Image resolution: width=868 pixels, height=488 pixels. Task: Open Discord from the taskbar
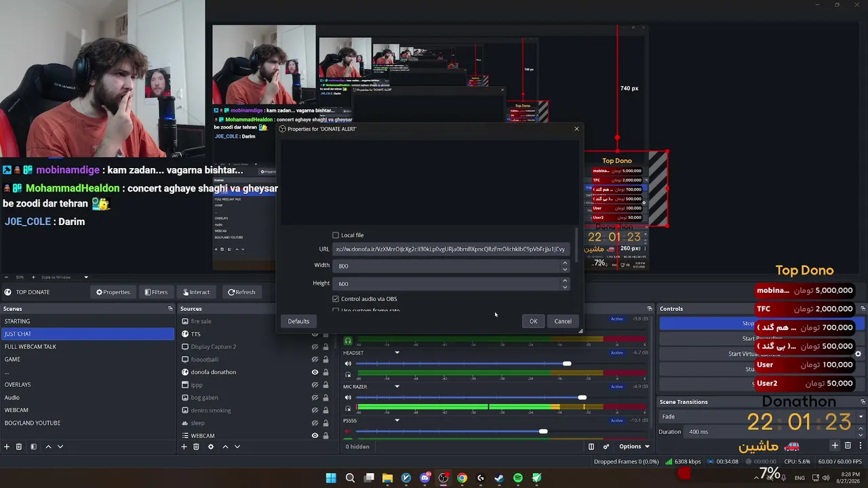tap(425, 478)
